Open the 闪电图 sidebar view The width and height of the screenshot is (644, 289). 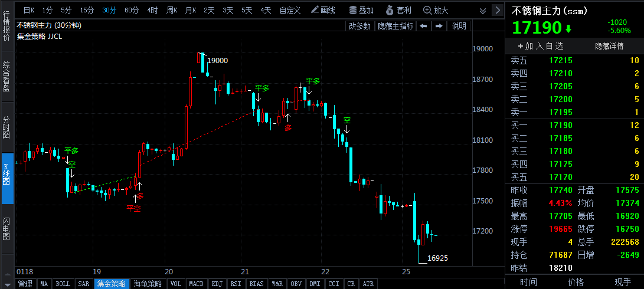7,228
